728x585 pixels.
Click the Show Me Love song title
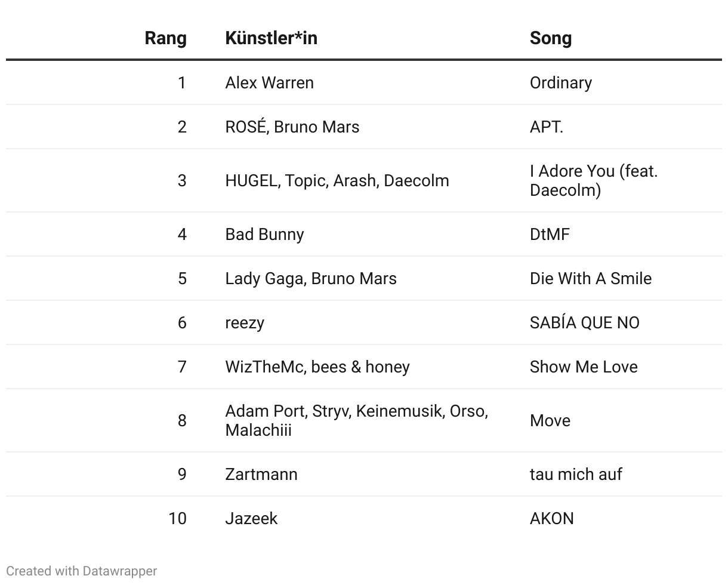click(x=583, y=367)
